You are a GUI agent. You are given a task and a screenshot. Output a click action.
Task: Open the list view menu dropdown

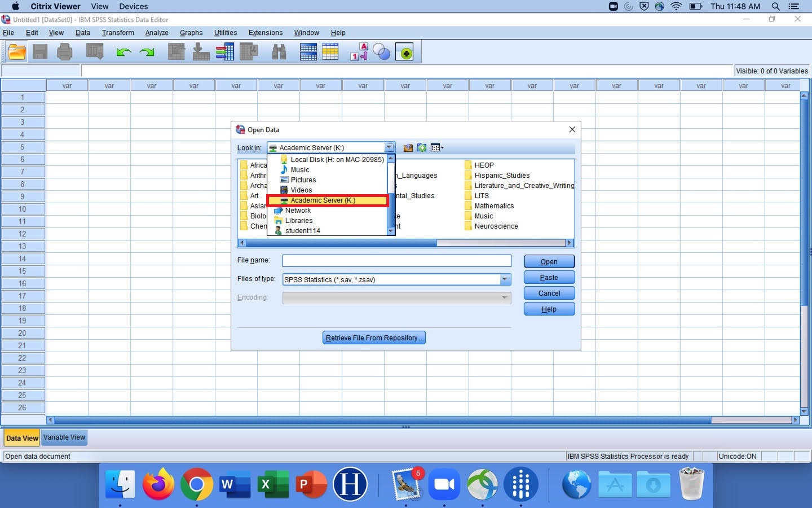tap(437, 148)
